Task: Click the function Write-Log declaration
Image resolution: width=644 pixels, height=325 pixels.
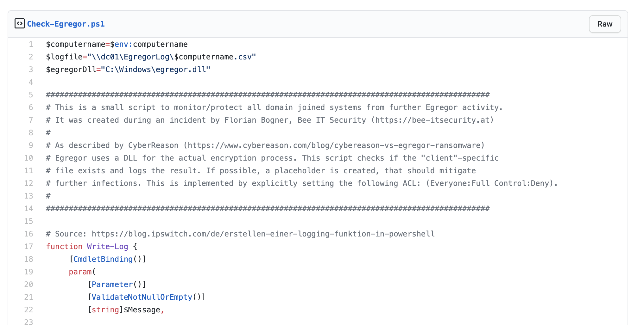Action: (x=92, y=247)
